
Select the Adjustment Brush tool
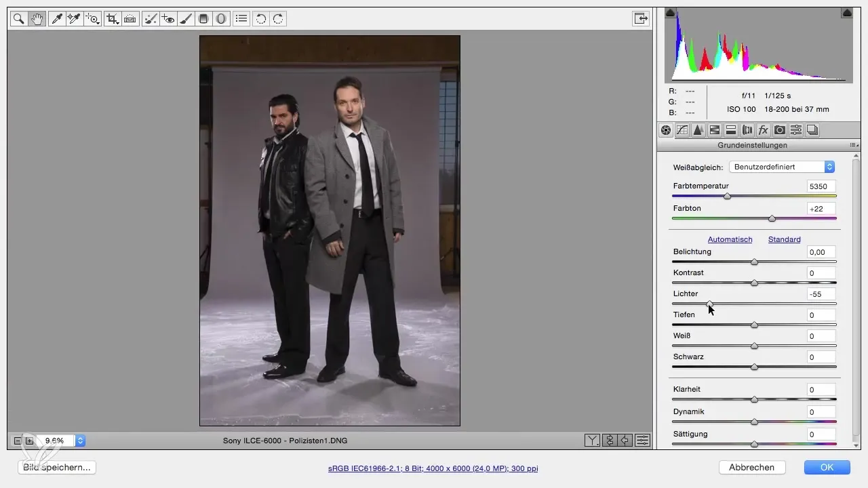pyautogui.click(x=186, y=19)
